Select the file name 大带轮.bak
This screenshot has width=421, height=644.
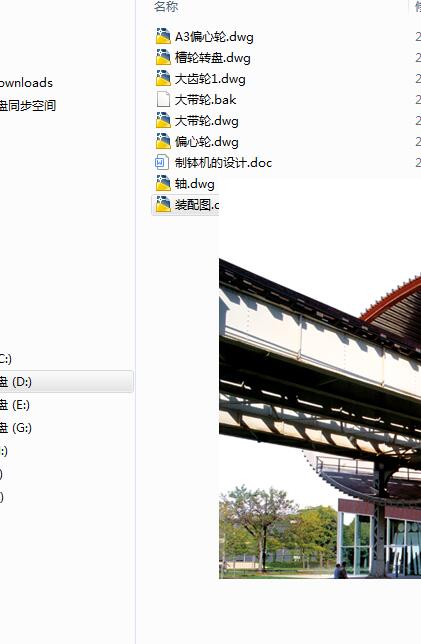[205, 100]
